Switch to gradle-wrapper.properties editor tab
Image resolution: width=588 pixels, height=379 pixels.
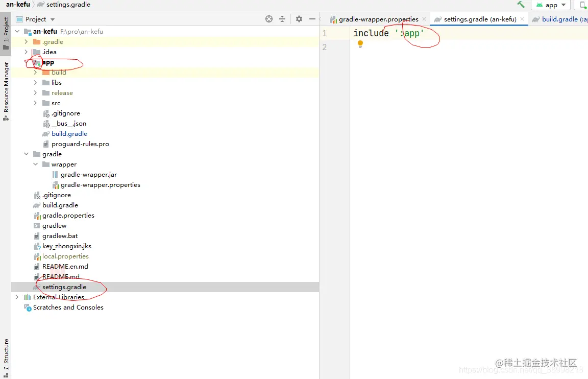(378, 19)
